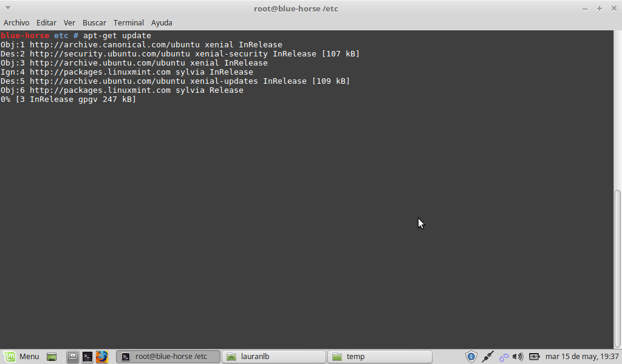Click the volume speaker icon

(x=518, y=357)
